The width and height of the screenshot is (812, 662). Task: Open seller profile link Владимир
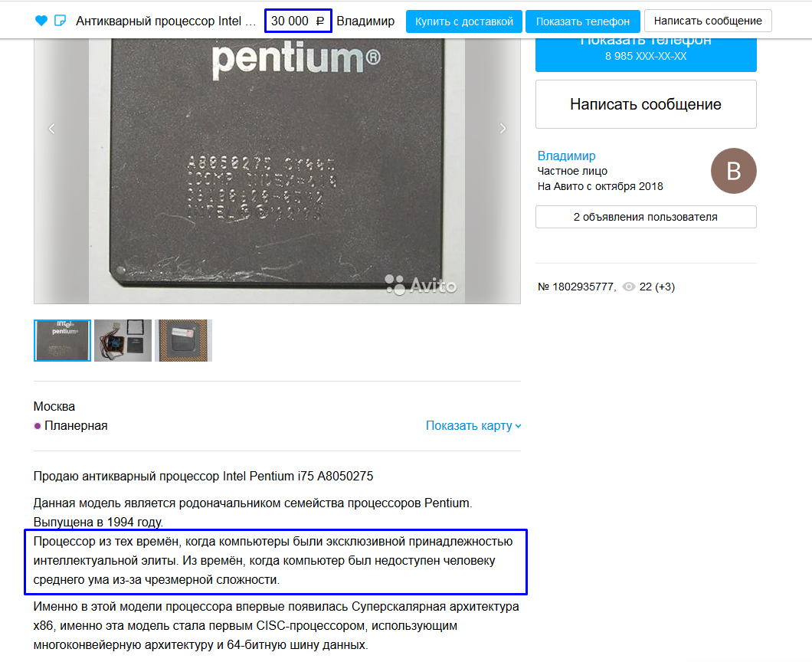pyautogui.click(x=566, y=156)
